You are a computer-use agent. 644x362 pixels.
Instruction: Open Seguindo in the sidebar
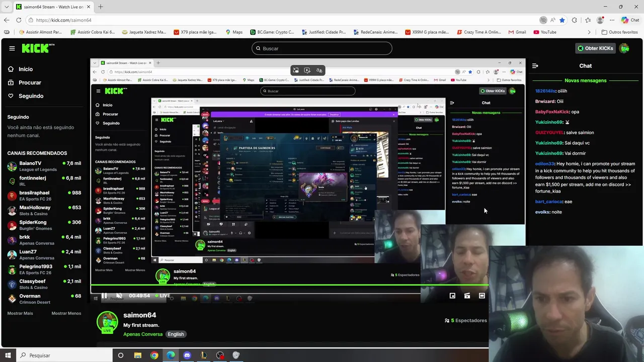[25, 96]
